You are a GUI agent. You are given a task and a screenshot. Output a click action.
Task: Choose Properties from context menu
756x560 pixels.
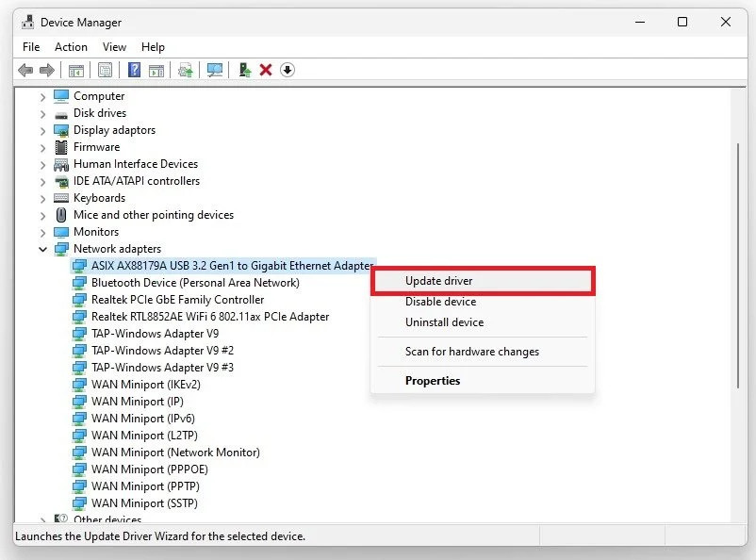point(483,381)
